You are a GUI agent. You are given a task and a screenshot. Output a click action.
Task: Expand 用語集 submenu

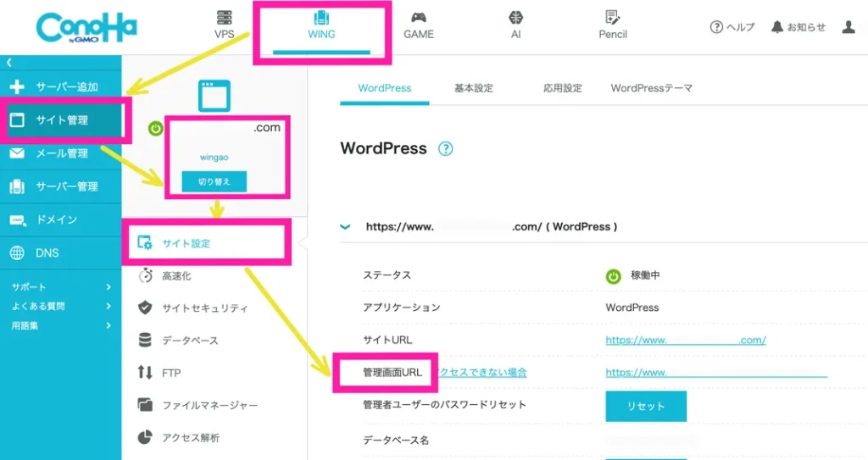(61, 325)
